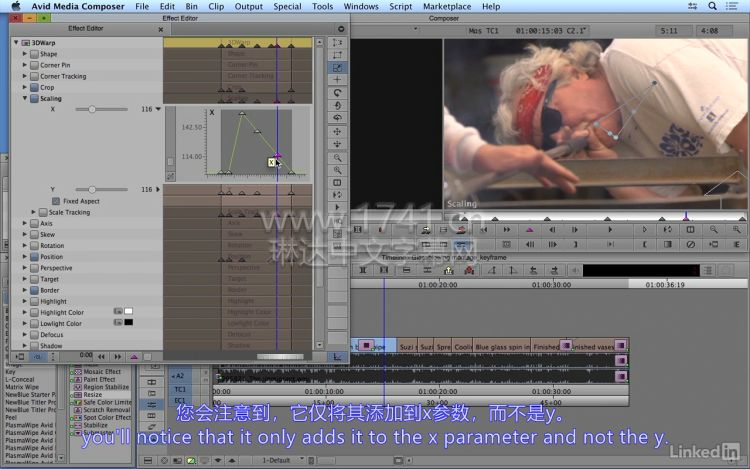
Task: Click the Composer zoom magnifier icon
Action: 713,230
